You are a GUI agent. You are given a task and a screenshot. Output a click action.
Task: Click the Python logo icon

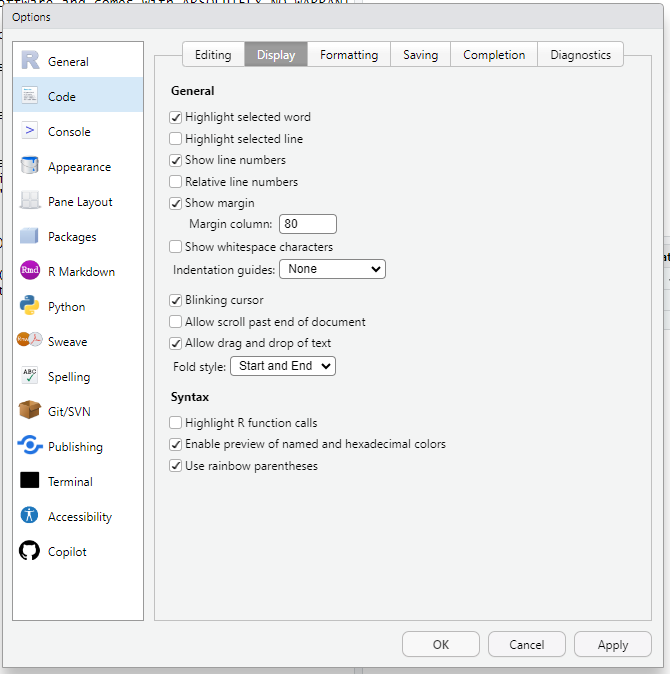point(30,306)
